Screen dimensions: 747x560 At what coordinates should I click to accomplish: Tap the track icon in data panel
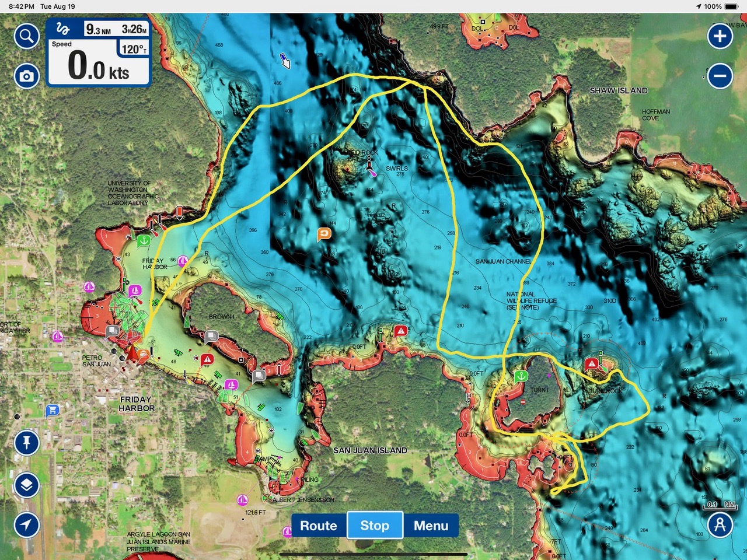coord(63,29)
